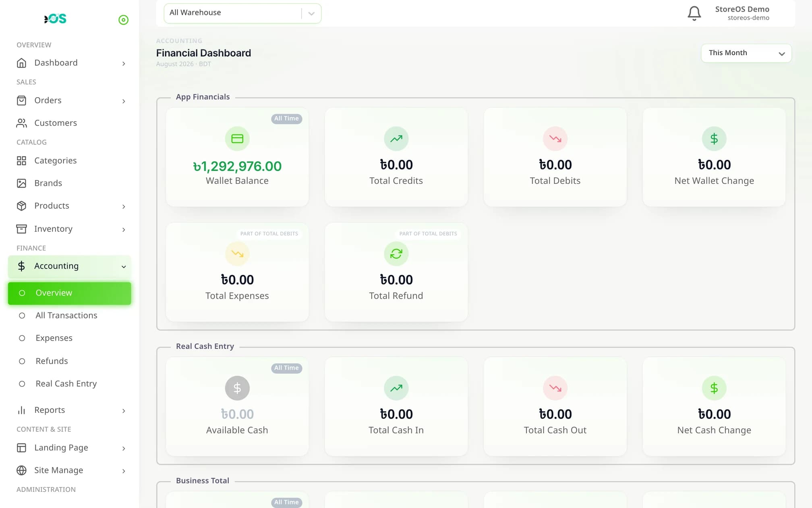Open the Refunds submenu item

point(69,361)
